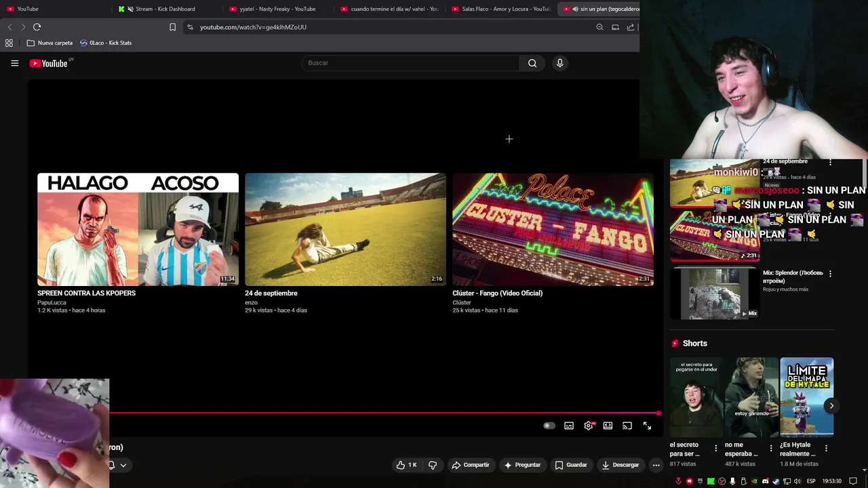The height and width of the screenshot is (488, 868).
Task: Open options for short 'el secreto para ser'
Action: pos(715,448)
